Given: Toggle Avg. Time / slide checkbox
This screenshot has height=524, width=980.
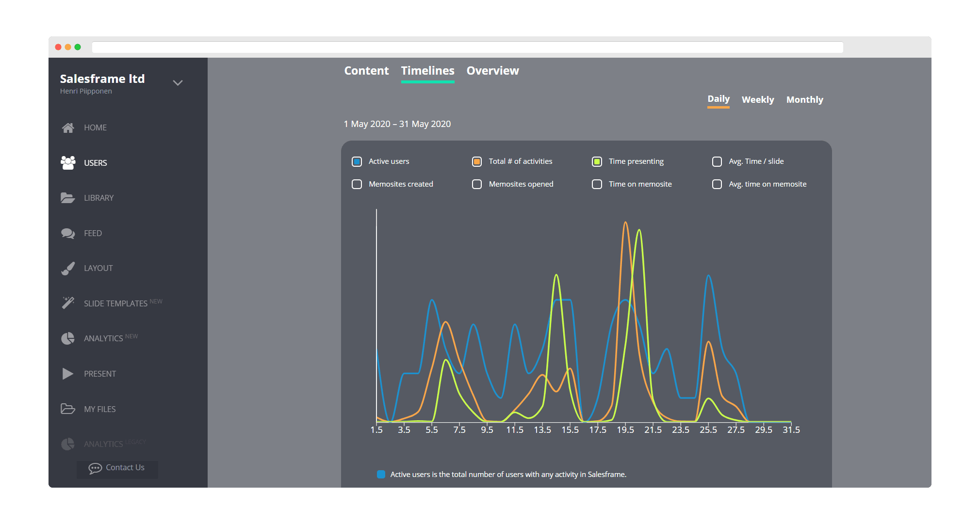Looking at the screenshot, I should pos(717,161).
